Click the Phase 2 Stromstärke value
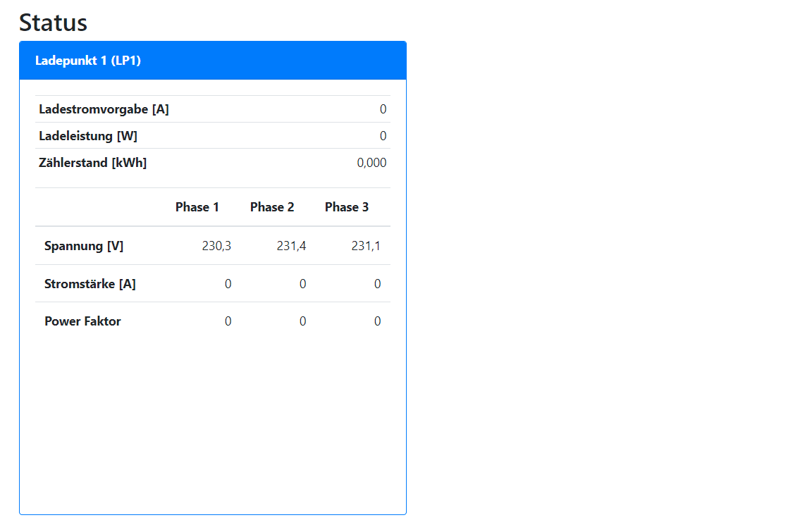The width and height of the screenshot is (812, 520). [302, 284]
